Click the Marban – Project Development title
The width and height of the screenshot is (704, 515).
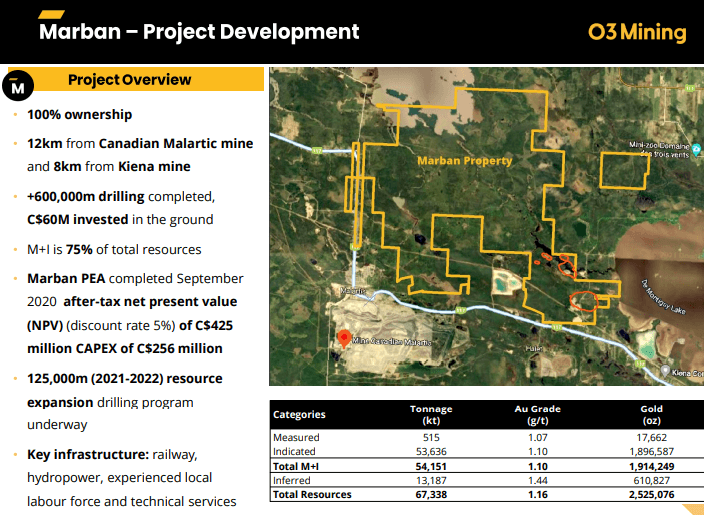click(x=199, y=31)
